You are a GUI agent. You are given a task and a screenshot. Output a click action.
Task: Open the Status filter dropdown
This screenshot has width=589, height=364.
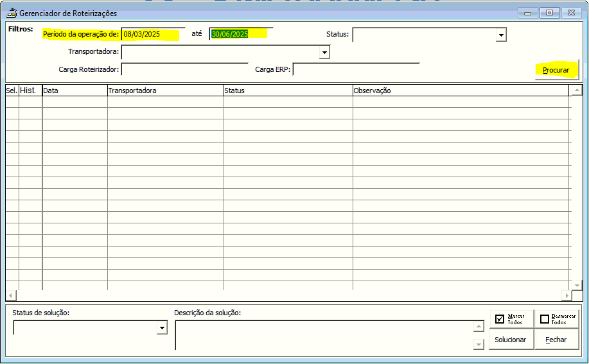[501, 35]
